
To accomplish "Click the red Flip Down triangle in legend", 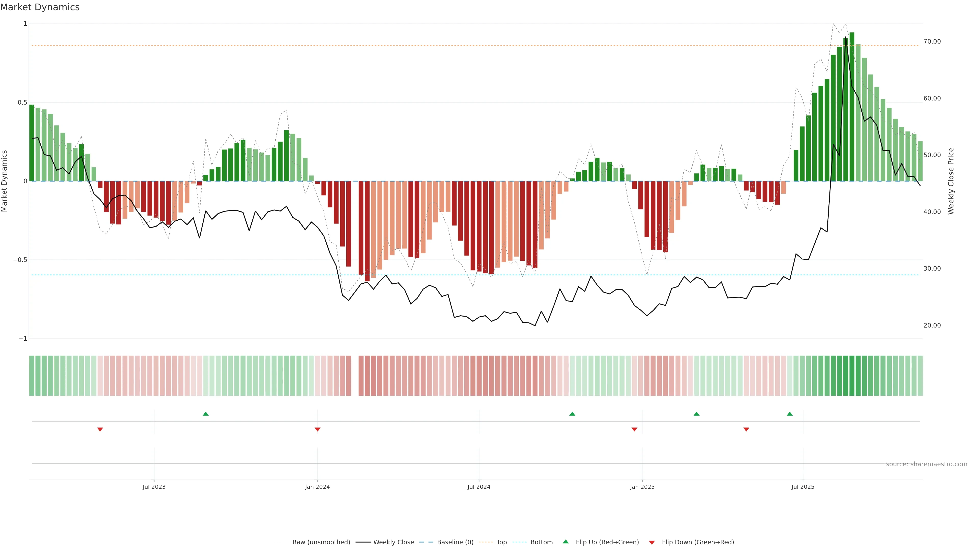I will point(652,542).
